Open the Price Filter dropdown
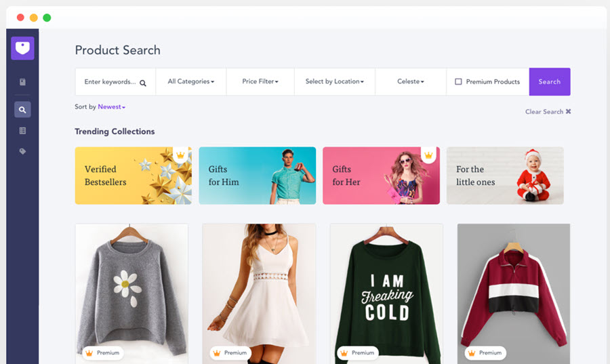Image resolution: width=610 pixels, height=364 pixels. pyautogui.click(x=260, y=82)
